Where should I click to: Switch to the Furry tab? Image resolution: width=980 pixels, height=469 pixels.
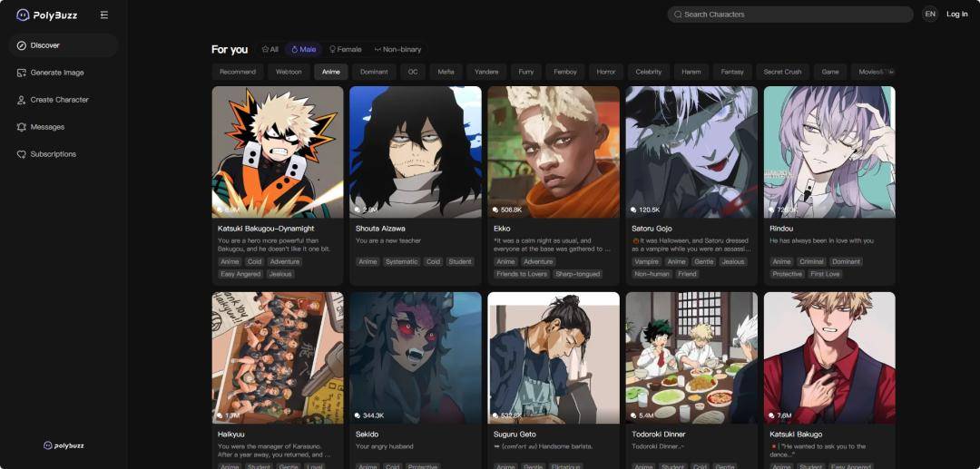(x=525, y=72)
